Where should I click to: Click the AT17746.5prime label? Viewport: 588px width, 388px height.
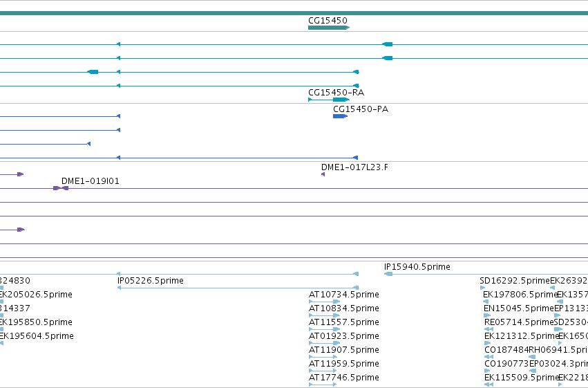pos(344,378)
